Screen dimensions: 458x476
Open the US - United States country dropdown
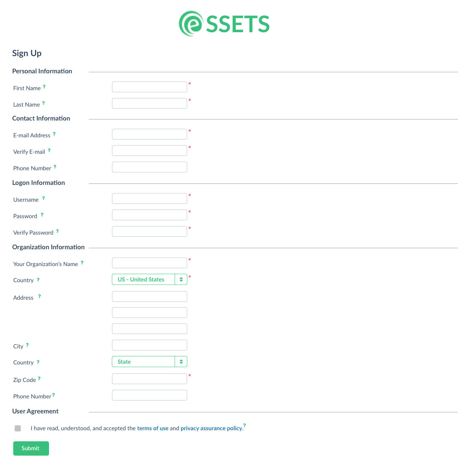tap(150, 279)
